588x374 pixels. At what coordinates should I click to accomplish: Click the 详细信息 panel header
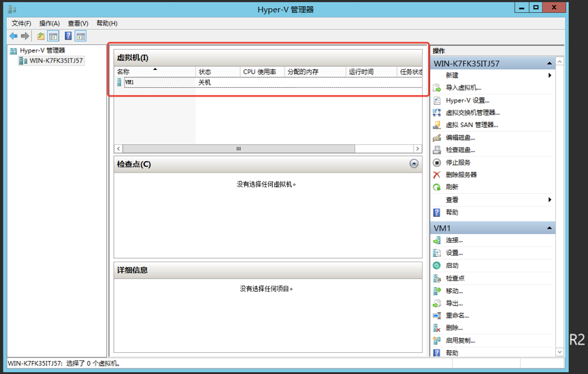(268, 270)
